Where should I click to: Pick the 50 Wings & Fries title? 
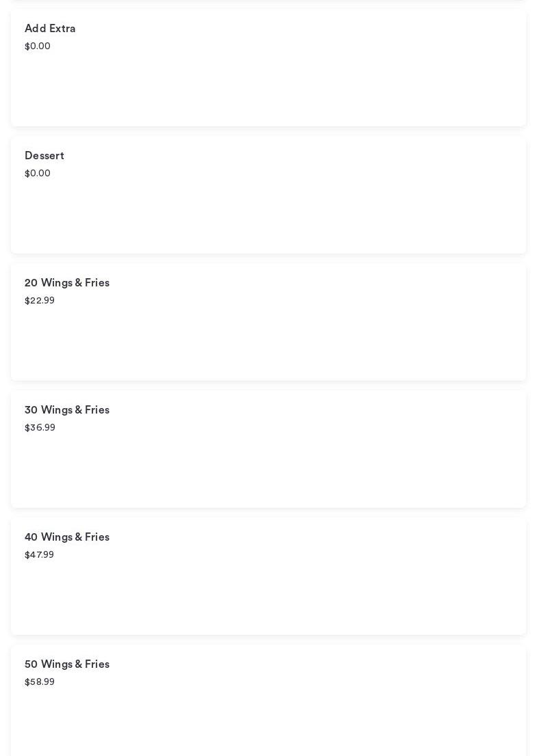[67, 664]
